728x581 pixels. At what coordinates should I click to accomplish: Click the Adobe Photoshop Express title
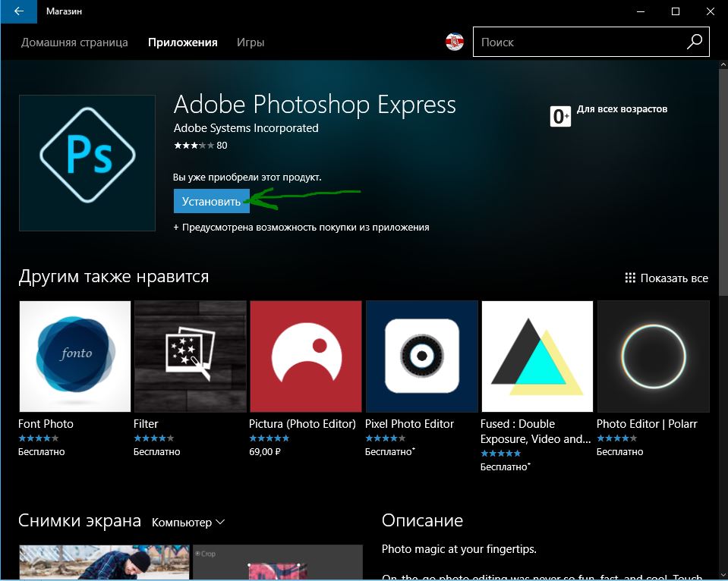coord(315,105)
